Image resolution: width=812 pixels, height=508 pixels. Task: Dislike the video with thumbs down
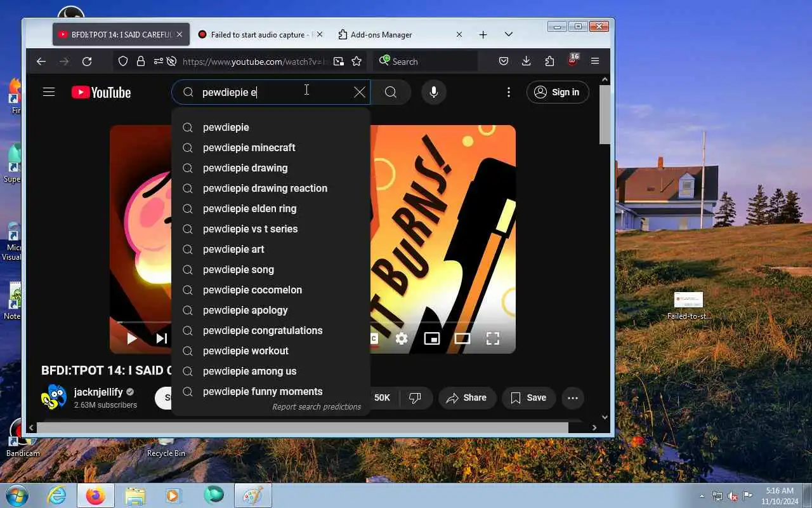pos(416,398)
